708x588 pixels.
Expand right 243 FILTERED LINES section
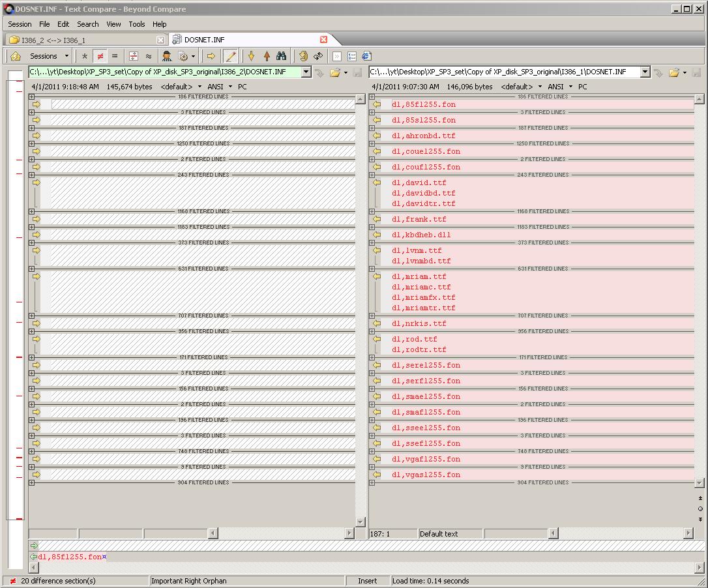click(372, 175)
